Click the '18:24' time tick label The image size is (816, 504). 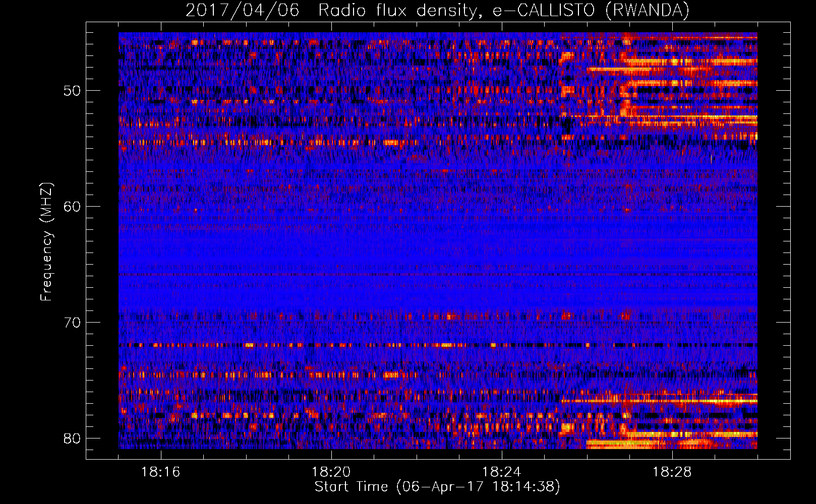tap(501, 472)
